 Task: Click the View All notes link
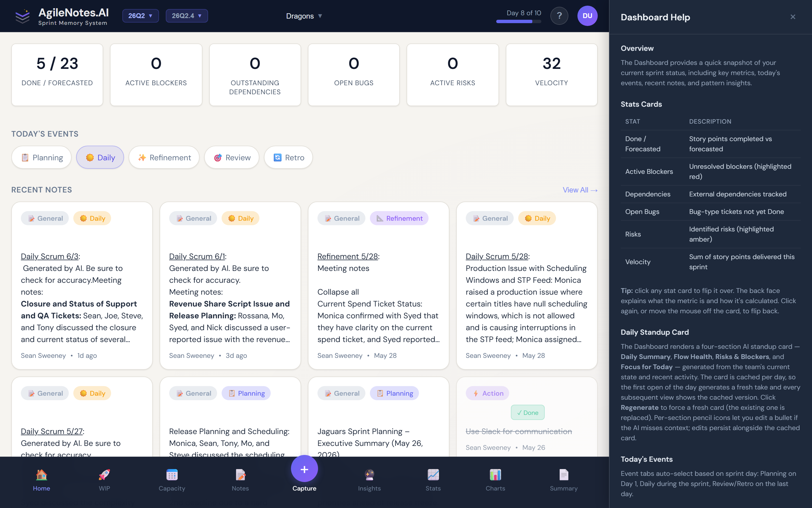click(580, 190)
